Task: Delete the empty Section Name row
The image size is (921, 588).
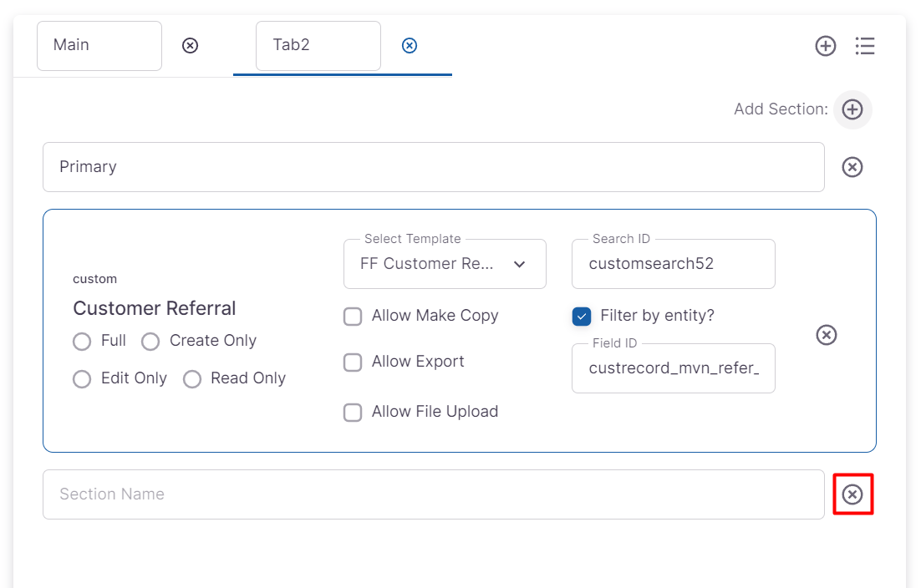Action: tap(852, 494)
